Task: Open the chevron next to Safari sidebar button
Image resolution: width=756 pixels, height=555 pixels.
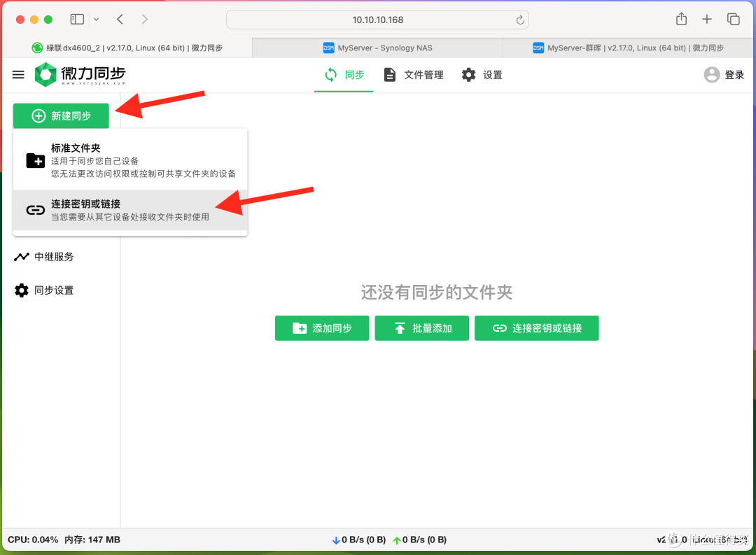Action: click(x=96, y=19)
